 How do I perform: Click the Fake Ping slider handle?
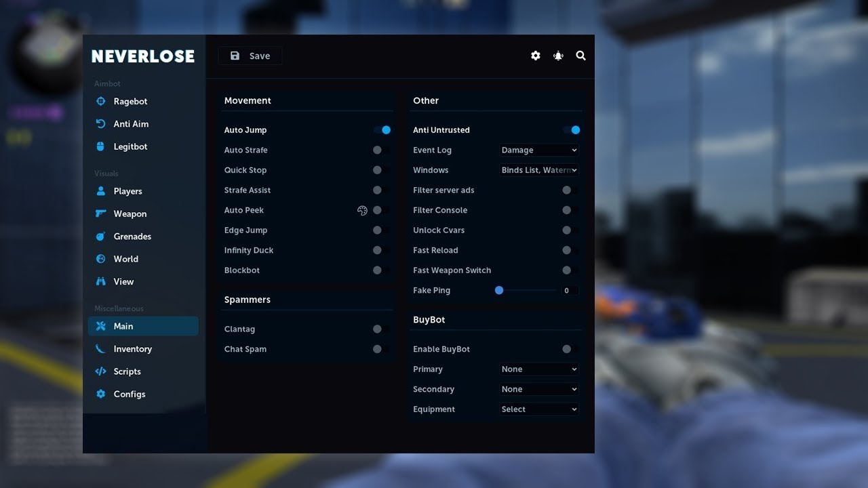coord(499,290)
